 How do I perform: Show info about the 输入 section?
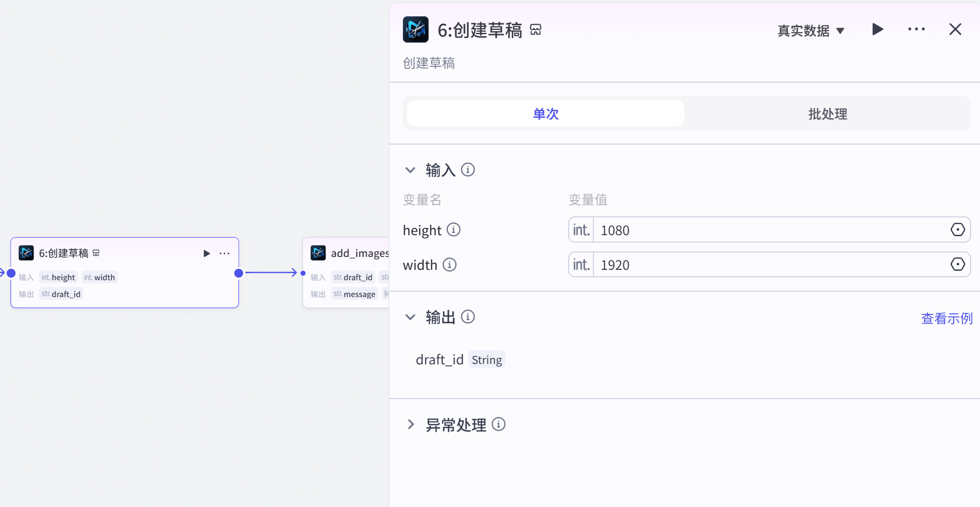[x=468, y=170]
